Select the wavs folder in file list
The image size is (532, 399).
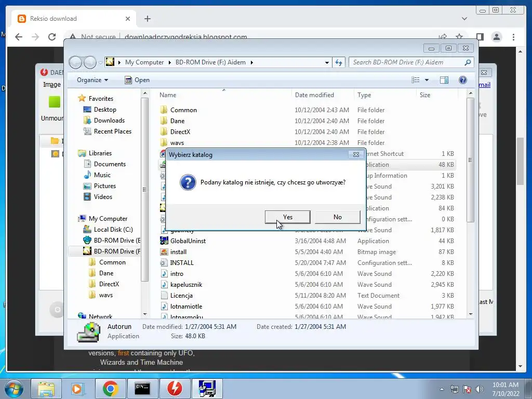(177, 142)
